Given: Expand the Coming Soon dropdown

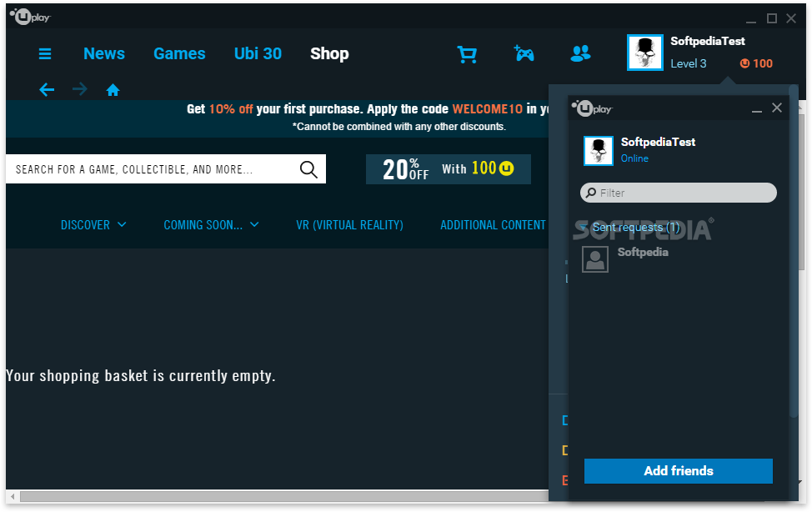Looking at the screenshot, I should (x=211, y=225).
